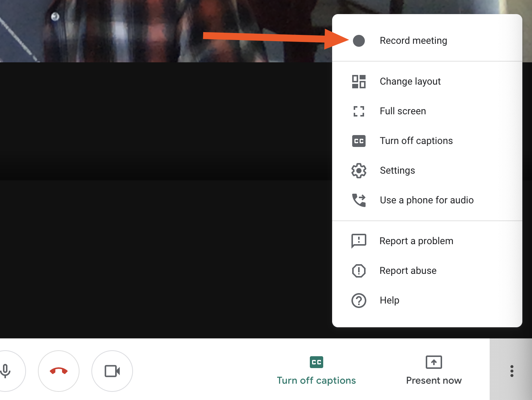
Task: Close the three-dot more options menu
Action: point(512,371)
